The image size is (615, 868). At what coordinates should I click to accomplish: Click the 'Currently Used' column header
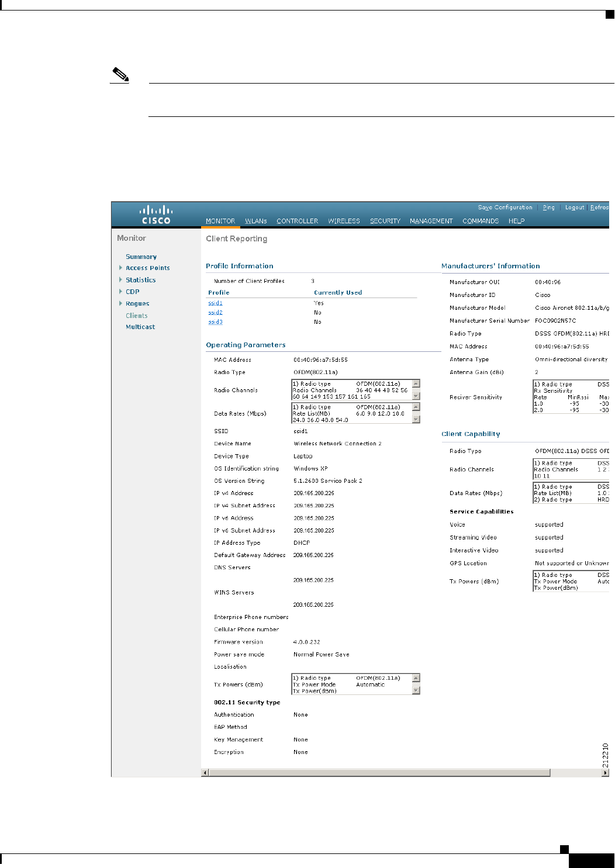[338, 292]
